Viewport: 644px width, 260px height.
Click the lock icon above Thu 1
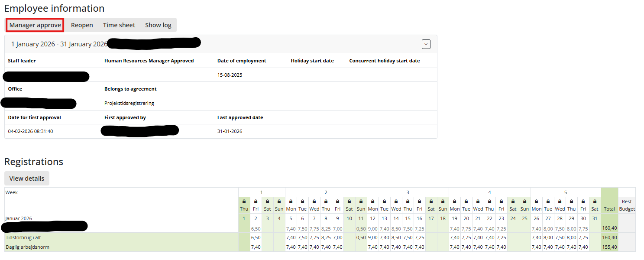coord(244,201)
